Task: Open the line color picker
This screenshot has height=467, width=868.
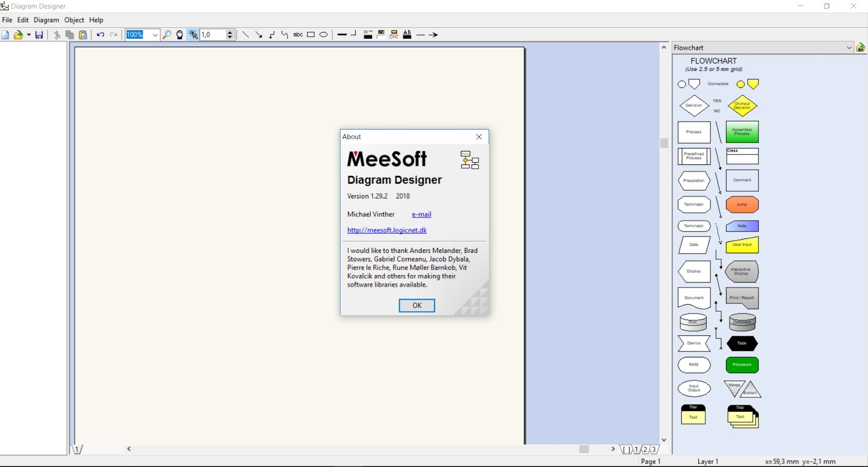Action: [x=368, y=35]
